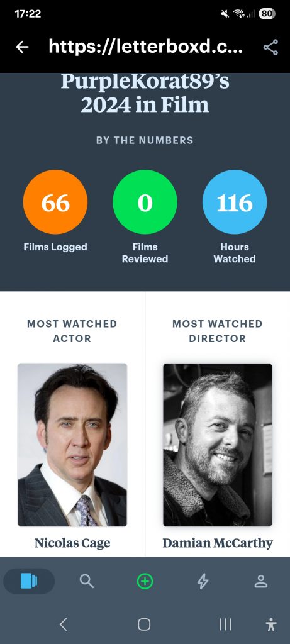Follow the Damian McCarthy name link

218,543
